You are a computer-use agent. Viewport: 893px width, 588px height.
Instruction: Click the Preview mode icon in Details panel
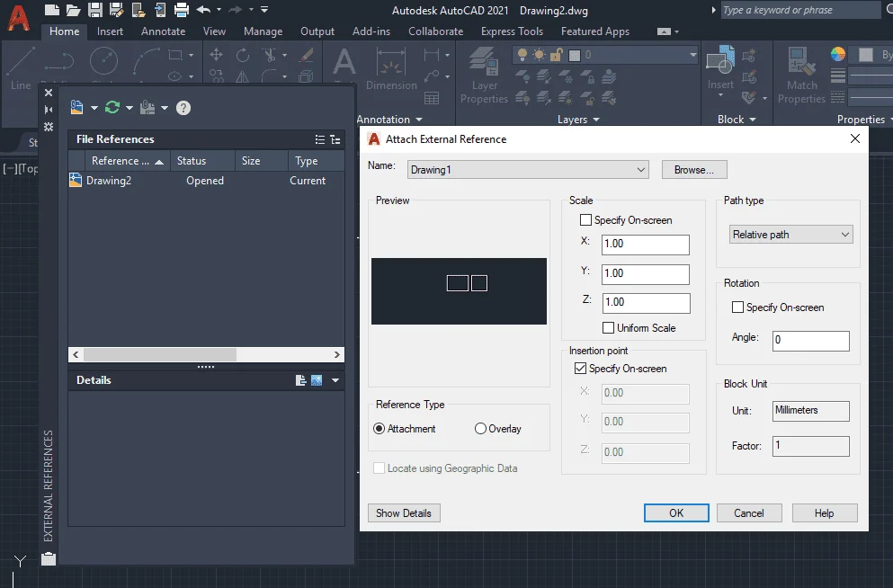pos(317,380)
